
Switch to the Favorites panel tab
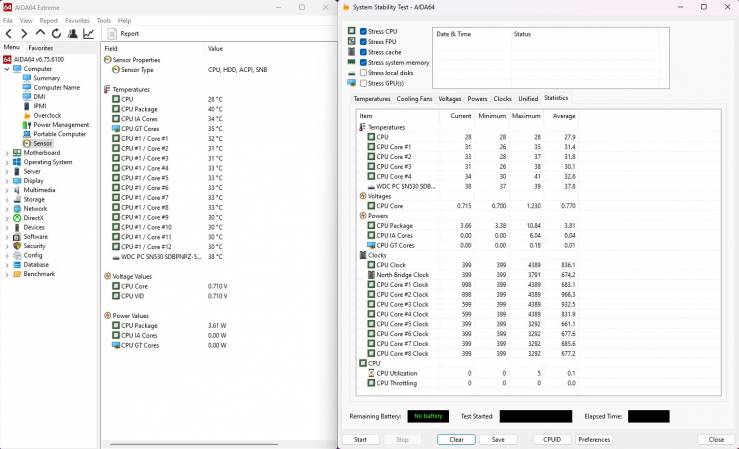[x=41, y=48]
